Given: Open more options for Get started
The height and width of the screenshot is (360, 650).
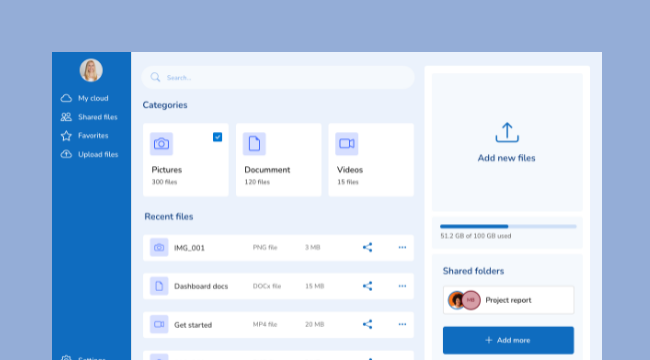Looking at the screenshot, I should (402, 324).
